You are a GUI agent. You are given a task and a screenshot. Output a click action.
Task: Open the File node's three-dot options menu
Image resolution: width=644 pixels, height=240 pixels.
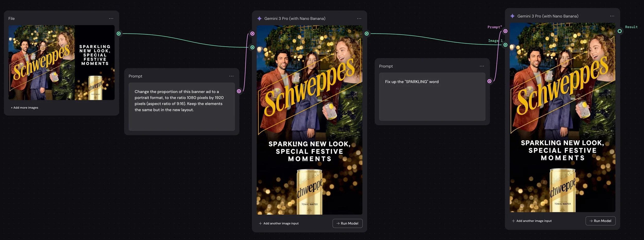pyautogui.click(x=111, y=19)
